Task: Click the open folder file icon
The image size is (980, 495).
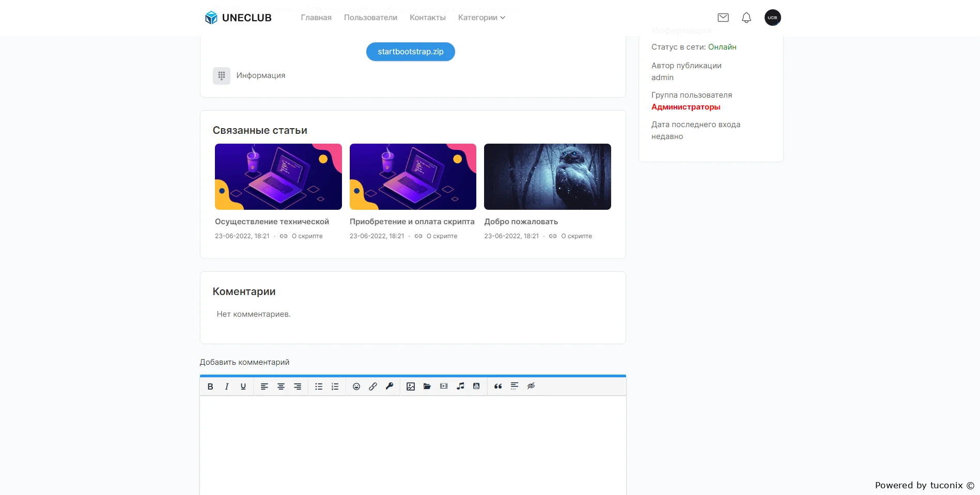Action: (x=427, y=386)
